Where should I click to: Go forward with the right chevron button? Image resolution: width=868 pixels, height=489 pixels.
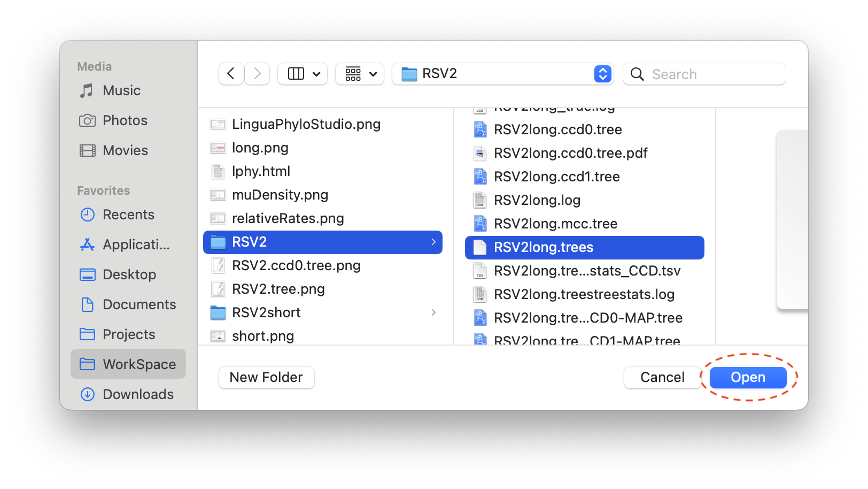(x=257, y=74)
